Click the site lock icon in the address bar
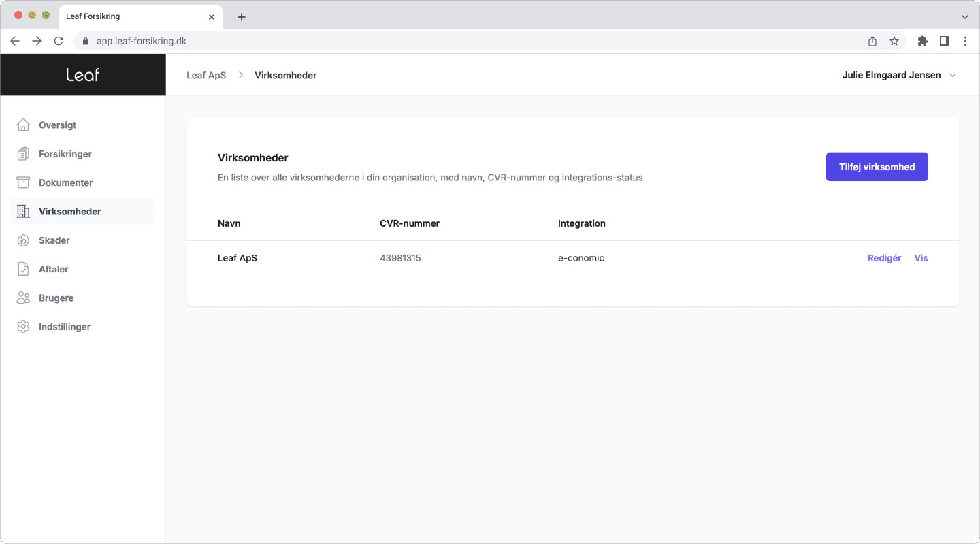The image size is (980, 544). point(85,41)
